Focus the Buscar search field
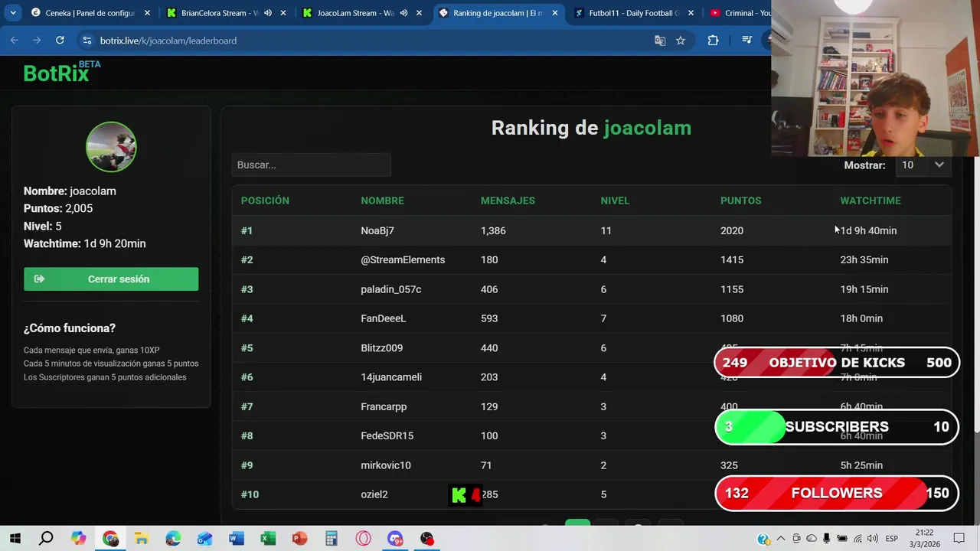The image size is (980, 551). tap(311, 165)
